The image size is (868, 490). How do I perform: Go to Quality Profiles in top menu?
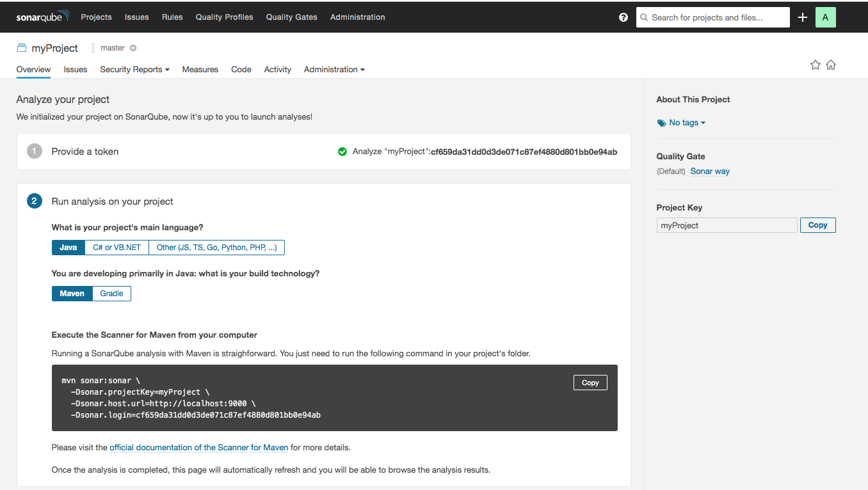(224, 17)
